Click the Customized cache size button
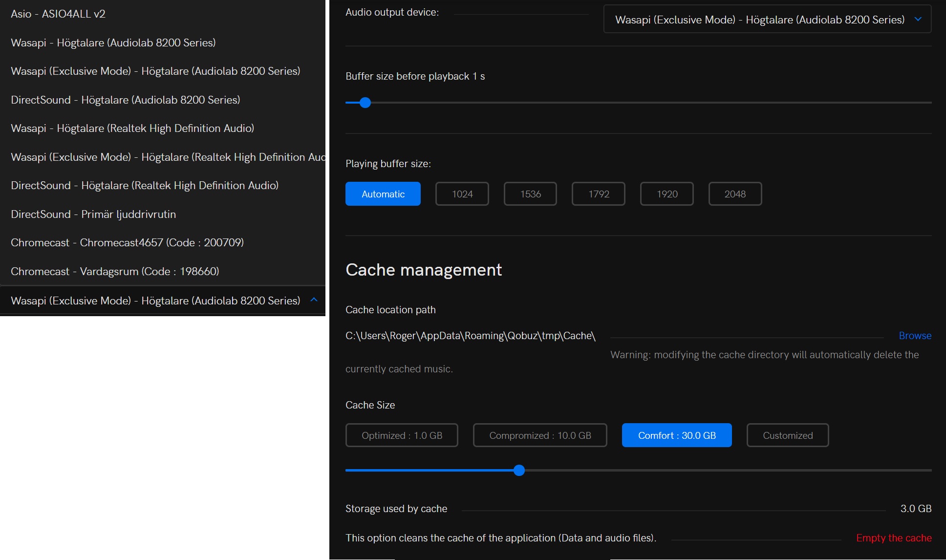Screen dimensions: 946x560 point(787,435)
